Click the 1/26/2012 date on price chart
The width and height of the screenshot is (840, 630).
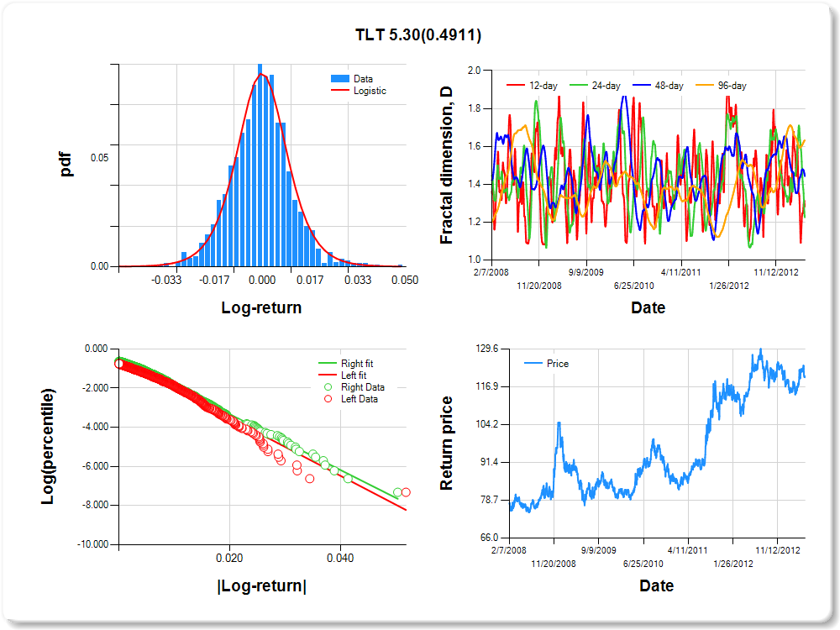pos(732,564)
